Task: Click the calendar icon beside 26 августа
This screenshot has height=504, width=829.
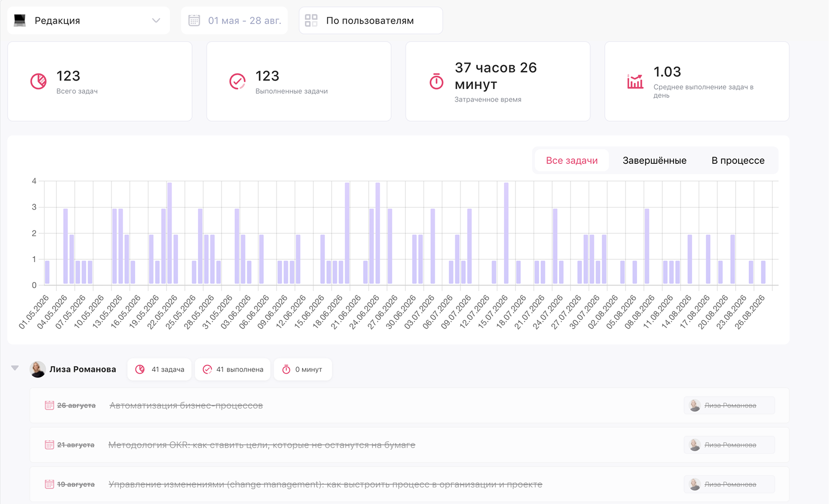Action: pyautogui.click(x=49, y=405)
